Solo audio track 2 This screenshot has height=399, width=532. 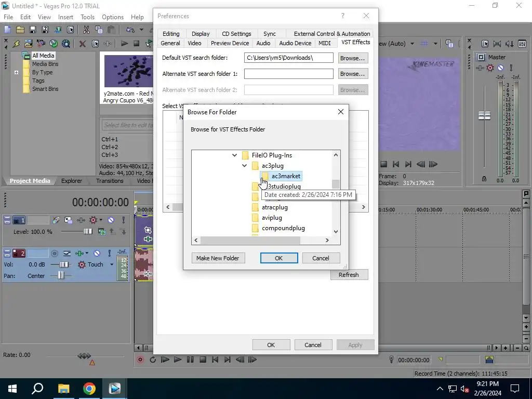109,254
